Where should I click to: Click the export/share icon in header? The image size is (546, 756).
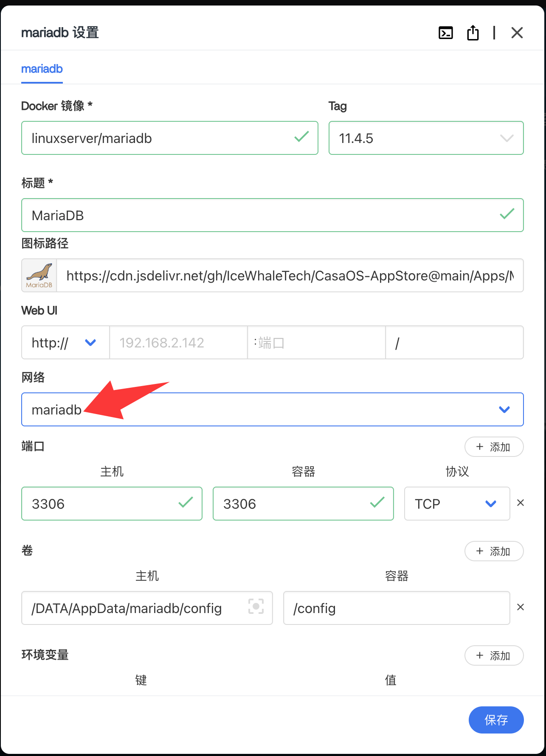point(473,33)
